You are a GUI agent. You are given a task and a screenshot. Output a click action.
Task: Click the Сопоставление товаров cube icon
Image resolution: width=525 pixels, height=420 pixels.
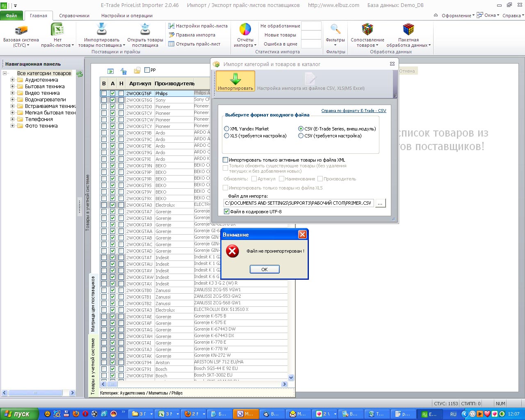click(x=367, y=30)
